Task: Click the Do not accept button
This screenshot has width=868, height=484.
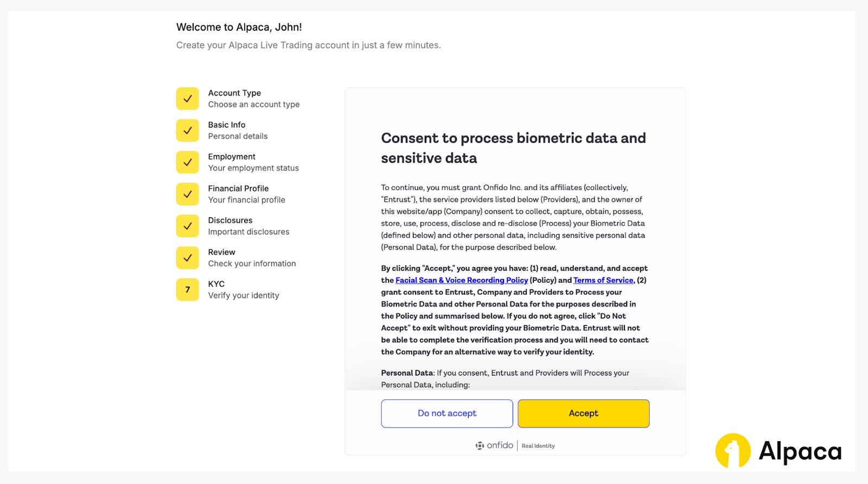Action: [447, 414]
